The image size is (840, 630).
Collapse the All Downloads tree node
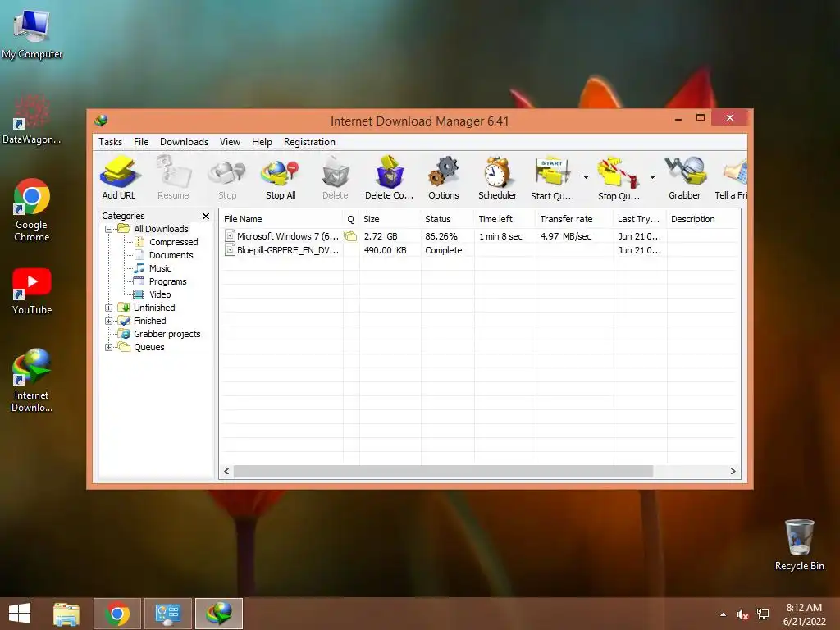pos(109,230)
